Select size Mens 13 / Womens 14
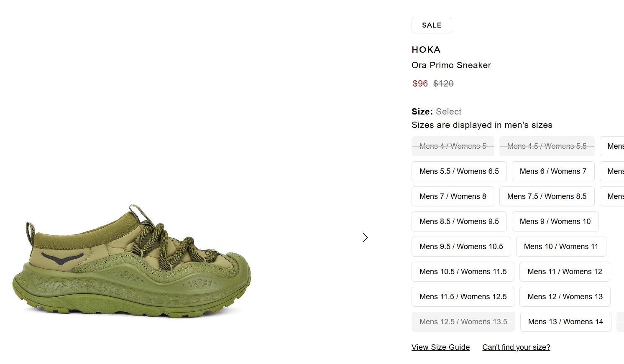Viewport: 624px width, 364px height. (565, 322)
